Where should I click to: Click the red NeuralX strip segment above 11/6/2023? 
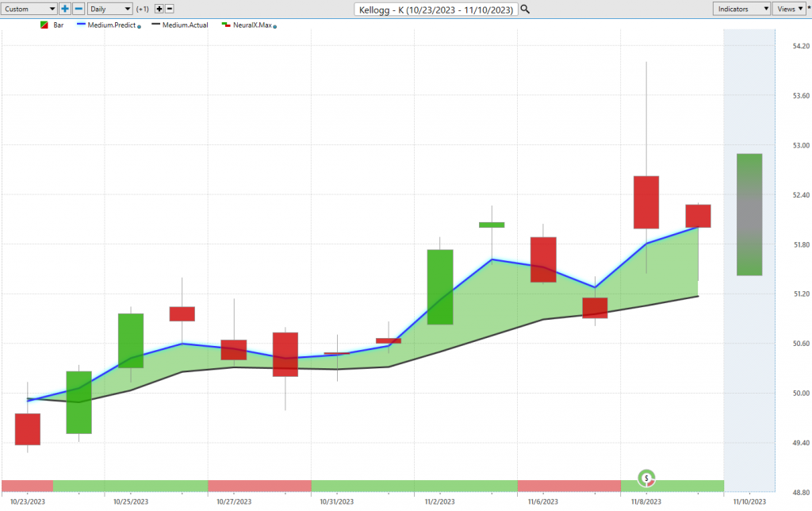pos(569,486)
